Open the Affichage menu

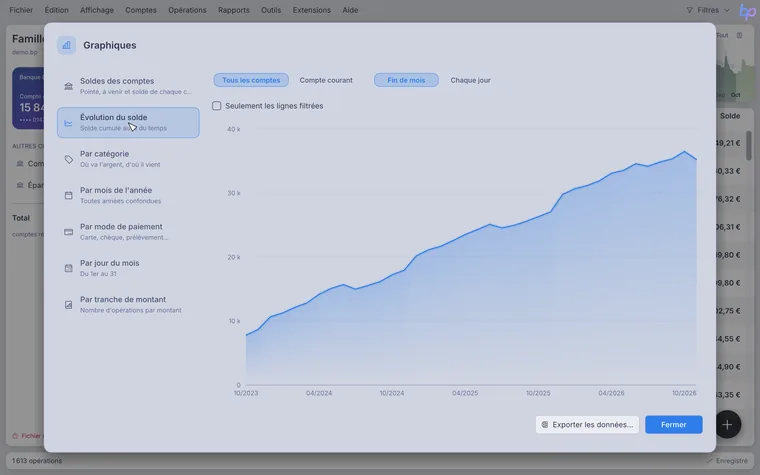[96, 10]
